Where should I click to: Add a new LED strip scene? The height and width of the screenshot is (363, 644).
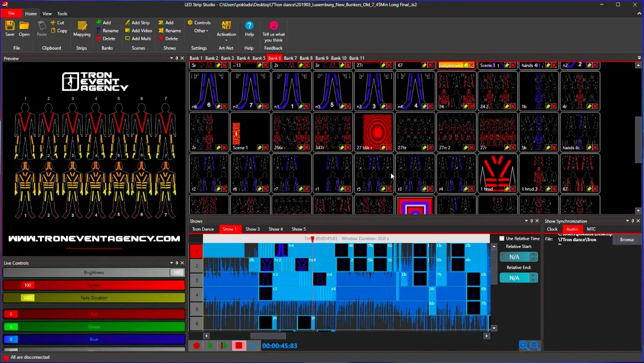point(137,23)
